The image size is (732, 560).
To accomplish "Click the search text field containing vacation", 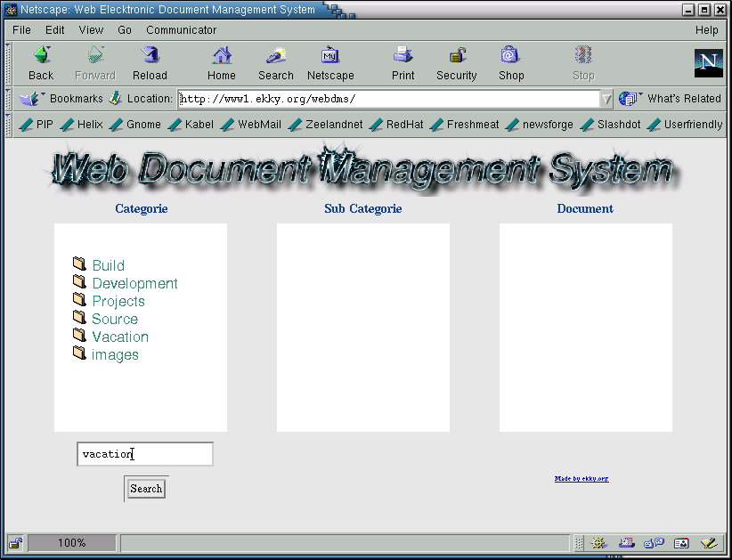I will coord(144,454).
